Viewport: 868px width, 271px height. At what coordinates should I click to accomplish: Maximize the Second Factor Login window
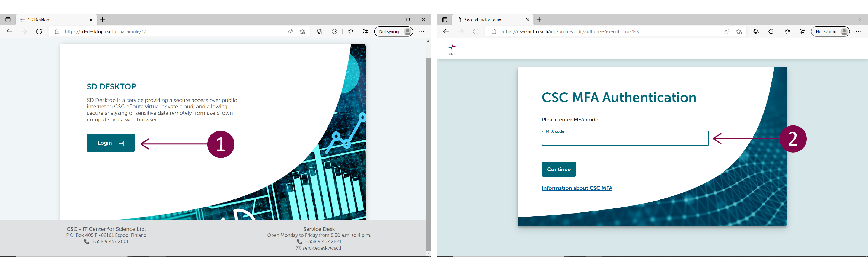(844, 20)
